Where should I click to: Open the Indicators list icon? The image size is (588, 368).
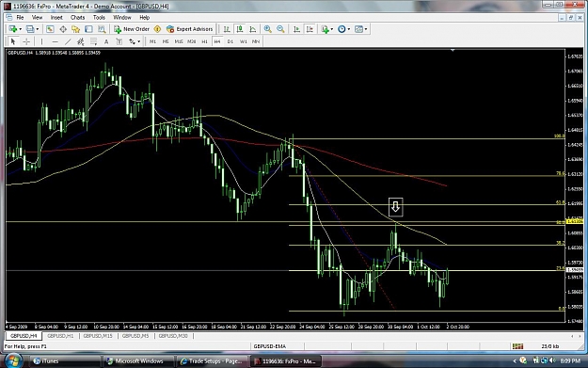(x=326, y=29)
